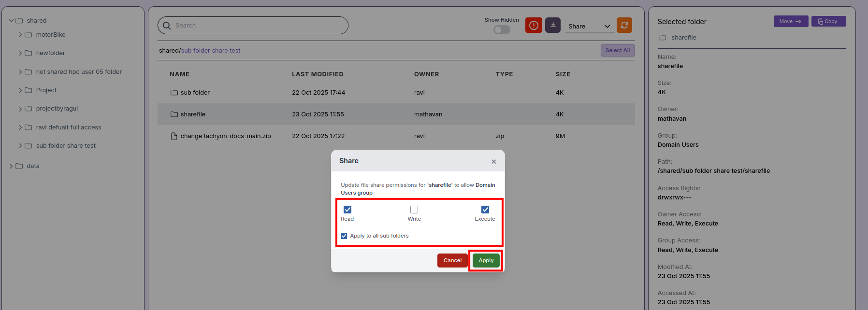Click the Select All button
The width and height of the screenshot is (868, 310).
pos(618,50)
